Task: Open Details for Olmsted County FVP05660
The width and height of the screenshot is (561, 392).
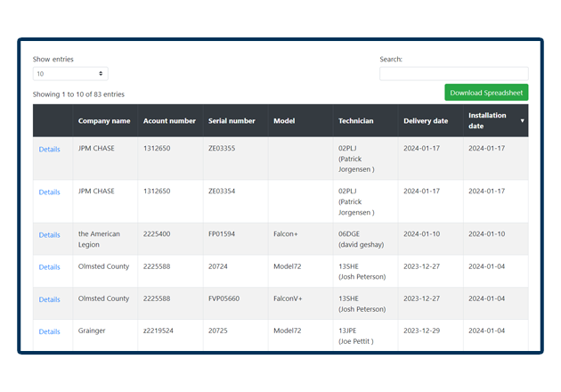Action: click(50, 299)
